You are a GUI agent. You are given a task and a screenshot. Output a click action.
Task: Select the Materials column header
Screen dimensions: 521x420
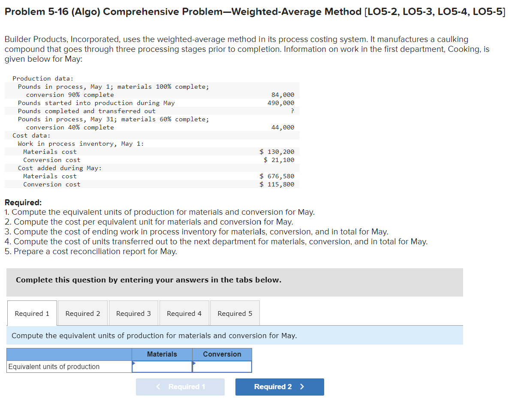(162, 354)
